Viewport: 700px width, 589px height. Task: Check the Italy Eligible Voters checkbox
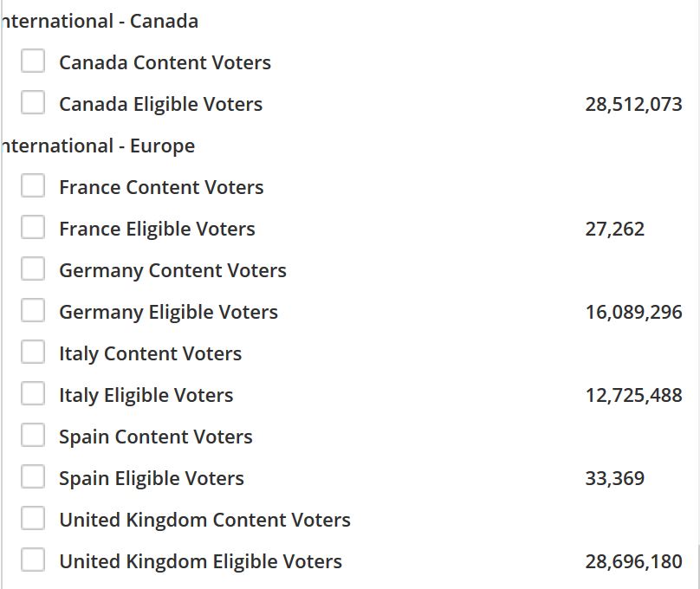click(x=33, y=393)
